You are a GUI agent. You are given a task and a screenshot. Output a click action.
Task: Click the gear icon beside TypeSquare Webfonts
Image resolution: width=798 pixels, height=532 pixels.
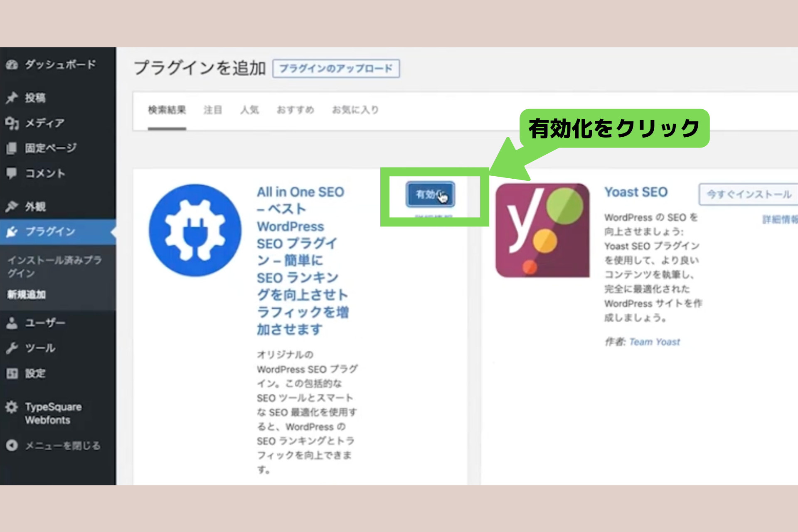pyautogui.click(x=12, y=407)
